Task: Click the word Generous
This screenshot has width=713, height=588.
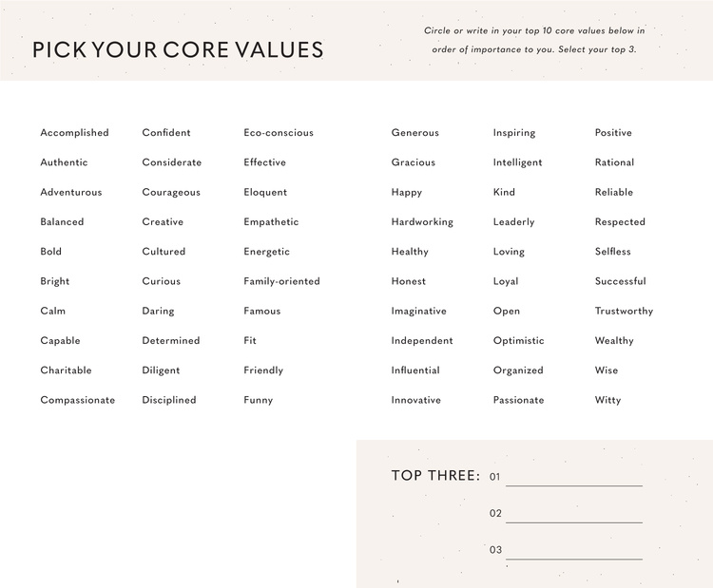Action: click(414, 133)
